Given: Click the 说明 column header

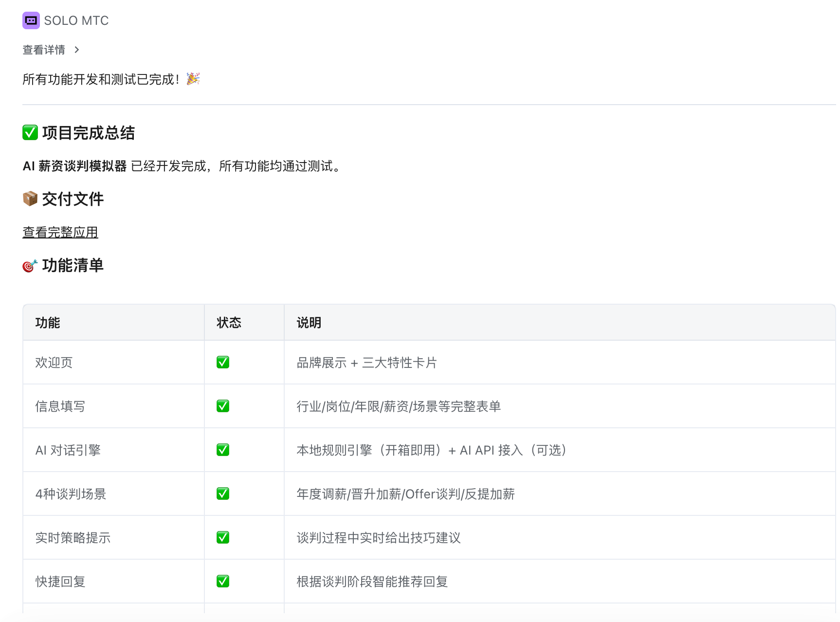Looking at the screenshot, I should [x=309, y=323].
